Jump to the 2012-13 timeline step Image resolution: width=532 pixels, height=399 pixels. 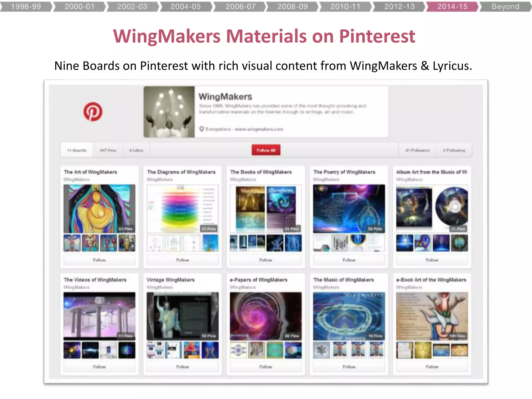tap(399, 6)
